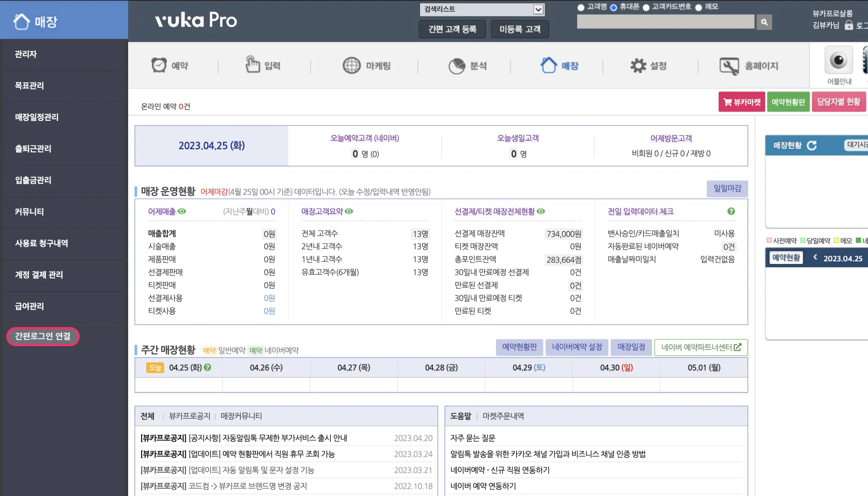Image resolution: width=868 pixels, height=496 pixels.
Task: Open the 분석 pie chart icon menu
Action: click(457, 66)
